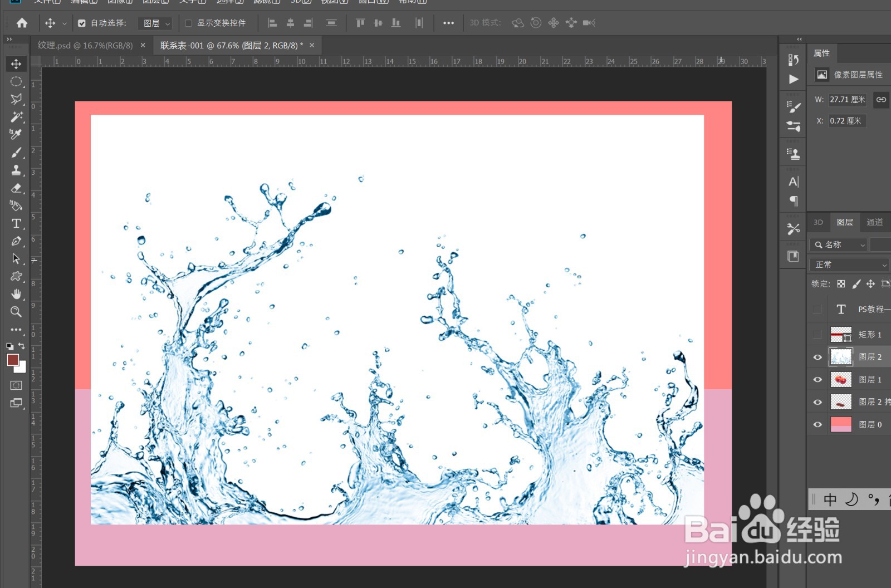Switch to 纹理.psd document tab
891x588 pixels.
tap(85, 46)
